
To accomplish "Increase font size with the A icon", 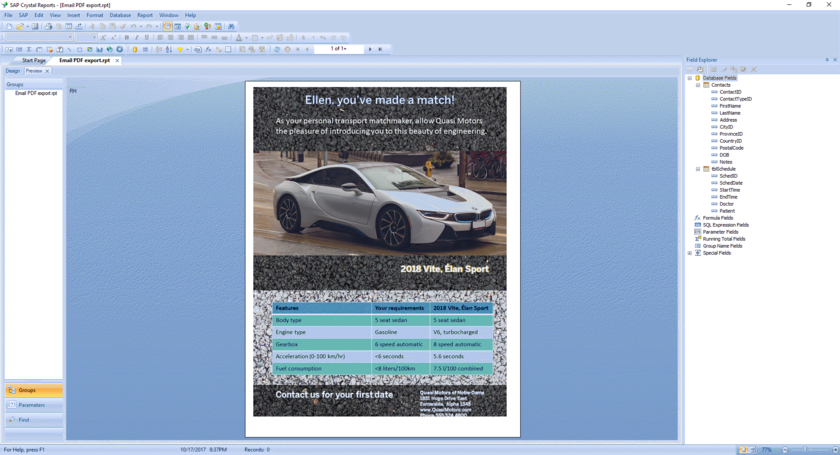I will click(x=103, y=38).
